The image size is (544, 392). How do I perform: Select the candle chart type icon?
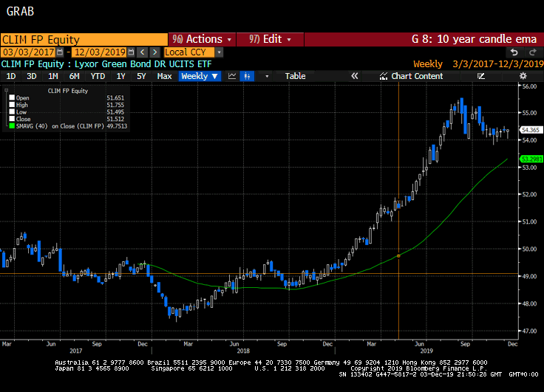point(247,76)
